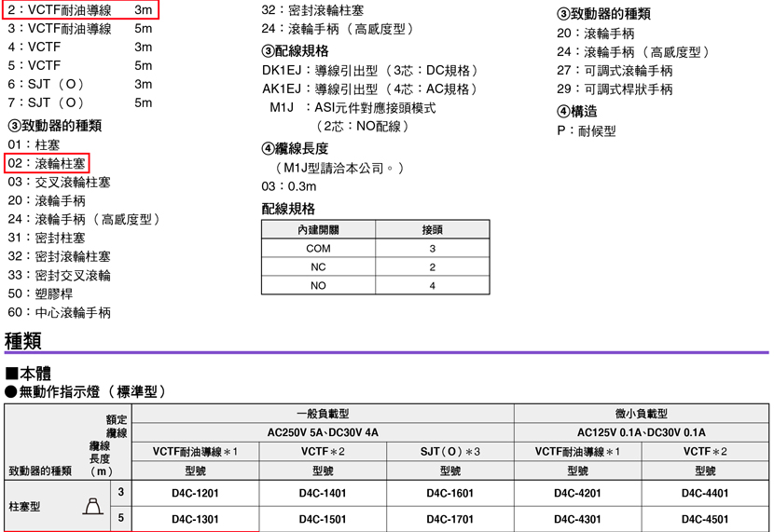Select '27：可調式滾輪手柄' entry
774x532 pixels.
click(615, 71)
